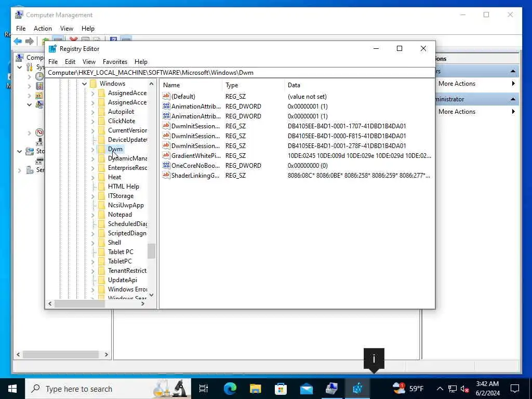Open Registry Editor Favorites menu
Image resolution: width=532 pixels, height=399 pixels.
(x=115, y=62)
